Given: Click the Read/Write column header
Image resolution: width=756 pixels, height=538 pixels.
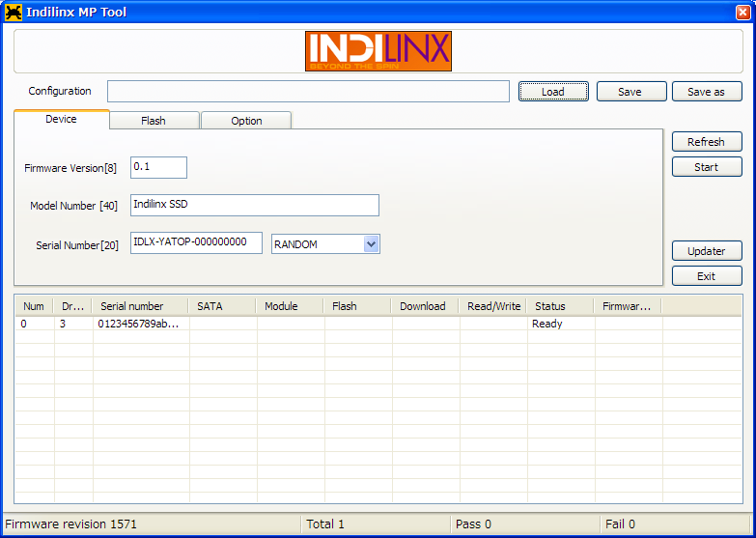Looking at the screenshot, I should click(x=492, y=306).
